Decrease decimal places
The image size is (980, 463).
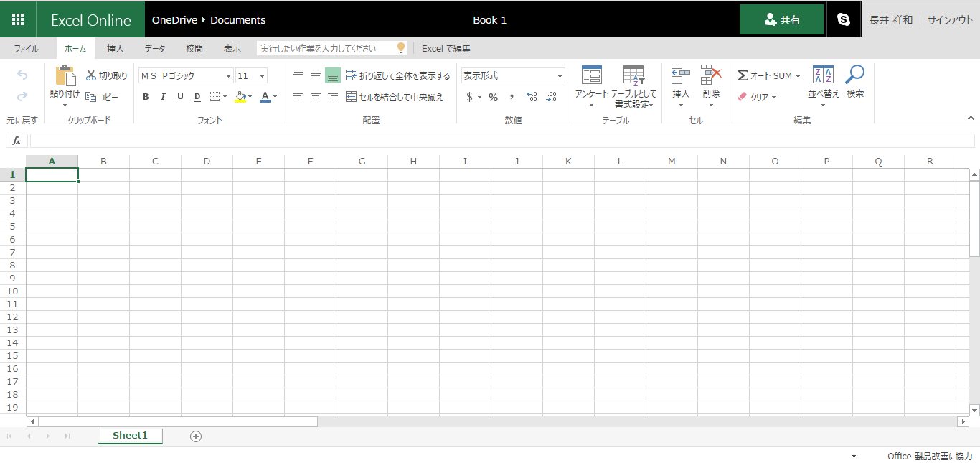tap(551, 97)
